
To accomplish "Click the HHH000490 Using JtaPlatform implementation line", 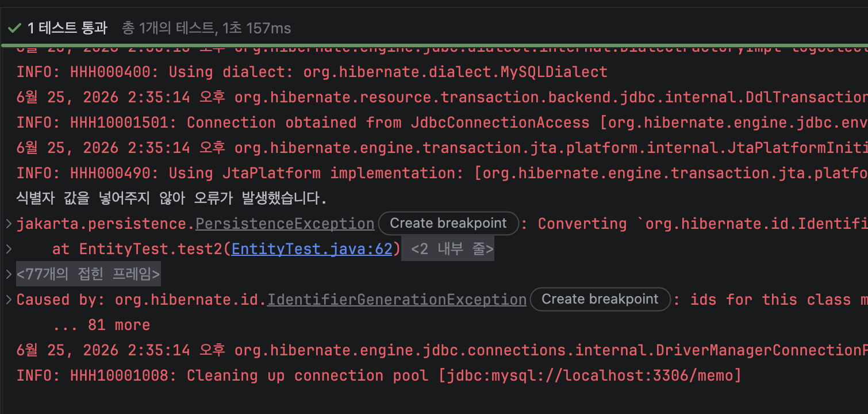I will (442, 173).
